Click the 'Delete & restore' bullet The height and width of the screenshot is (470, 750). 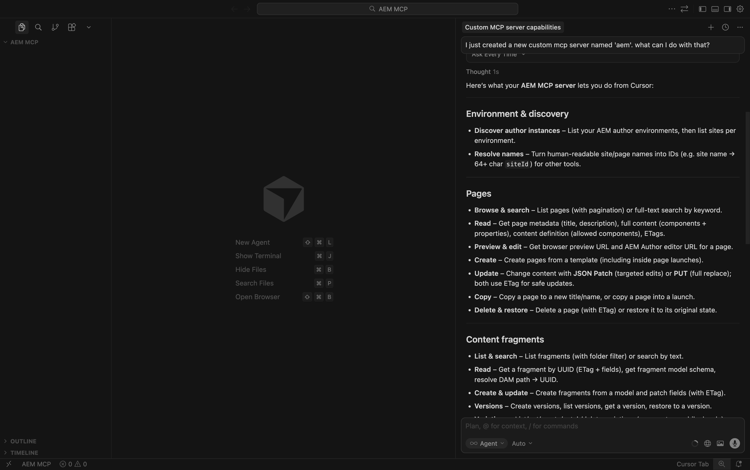(596, 310)
